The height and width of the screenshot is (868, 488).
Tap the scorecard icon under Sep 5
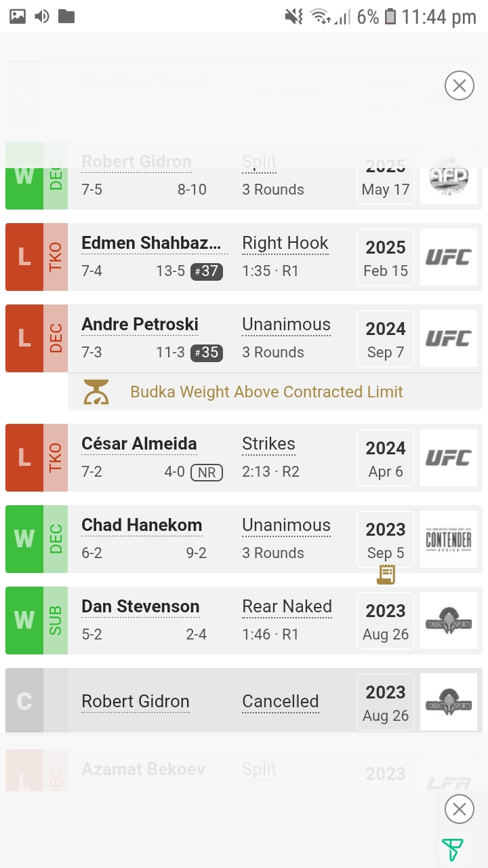386,574
